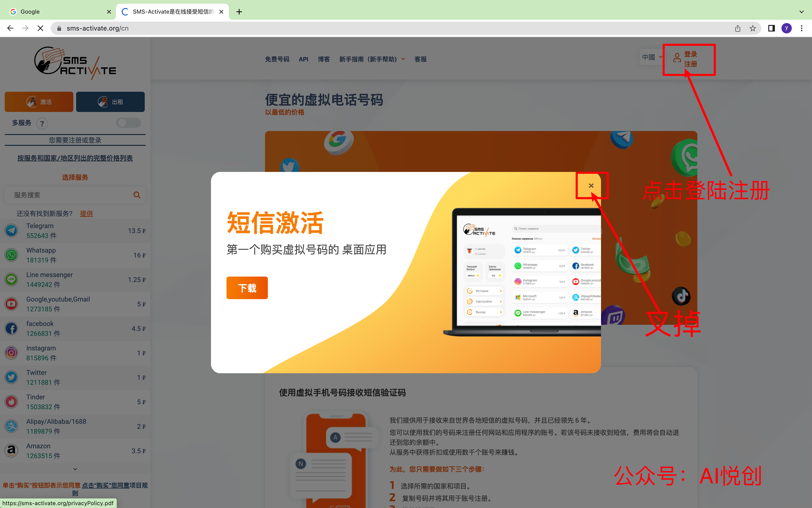Select the Alipay/Alibaba/1688 service icon
Screen dimensions: 812x508
[x=12, y=426]
